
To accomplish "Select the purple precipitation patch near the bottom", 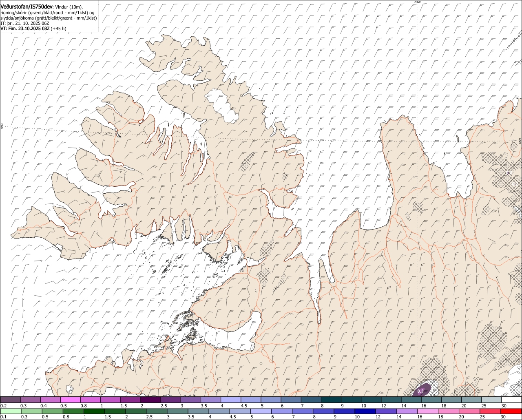I will (x=421, y=390).
